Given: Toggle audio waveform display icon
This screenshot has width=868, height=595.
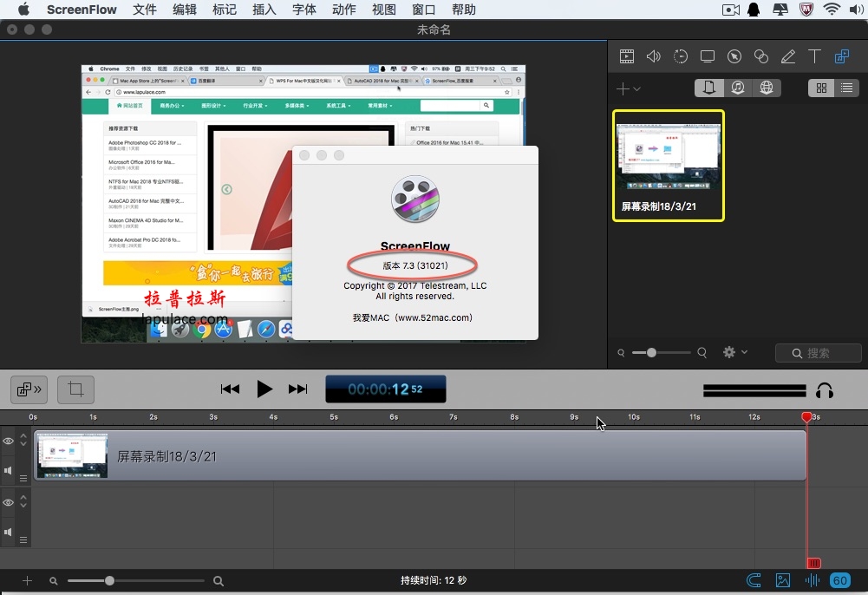Looking at the screenshot, I should point(813,580).
